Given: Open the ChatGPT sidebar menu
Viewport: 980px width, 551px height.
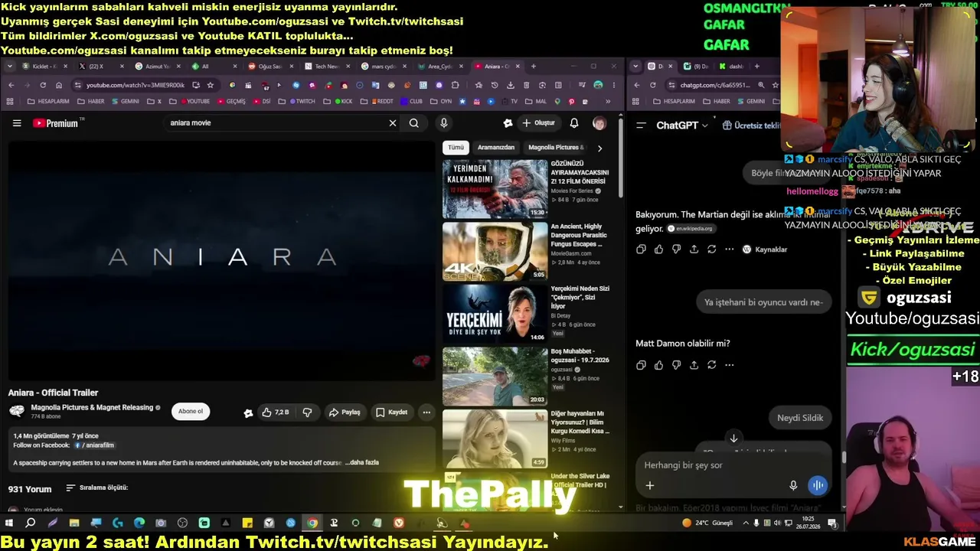Looking at the screenshot, I should (x=642, y=126).
